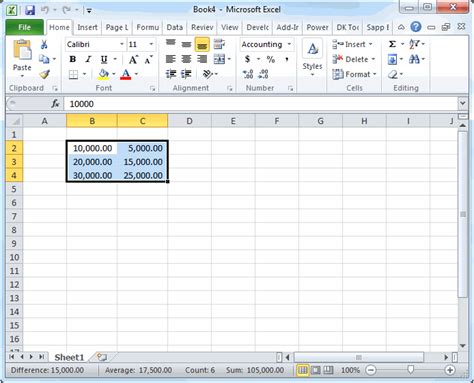The height and width of the screenshot is (383, 474).
Task: Click the Insert Function fx icon
Action: (x=55, y=104)
